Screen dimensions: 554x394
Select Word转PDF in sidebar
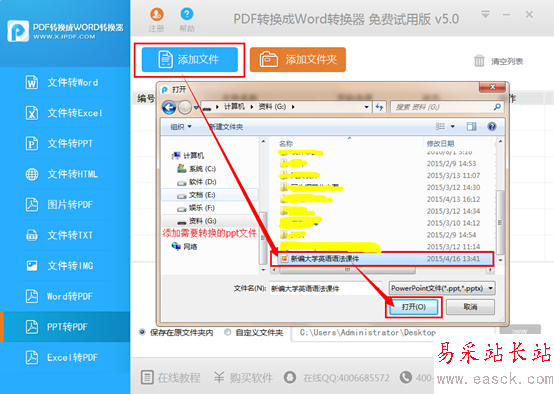pos(65,296)
